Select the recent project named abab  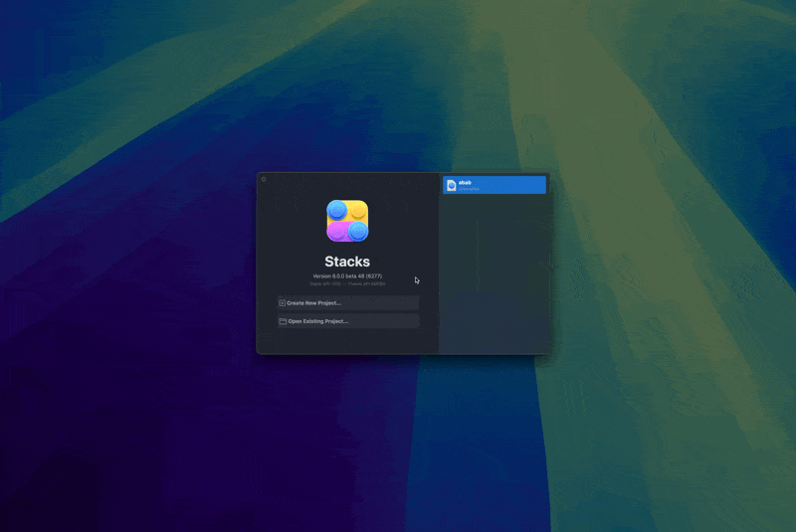pos(494,185)
